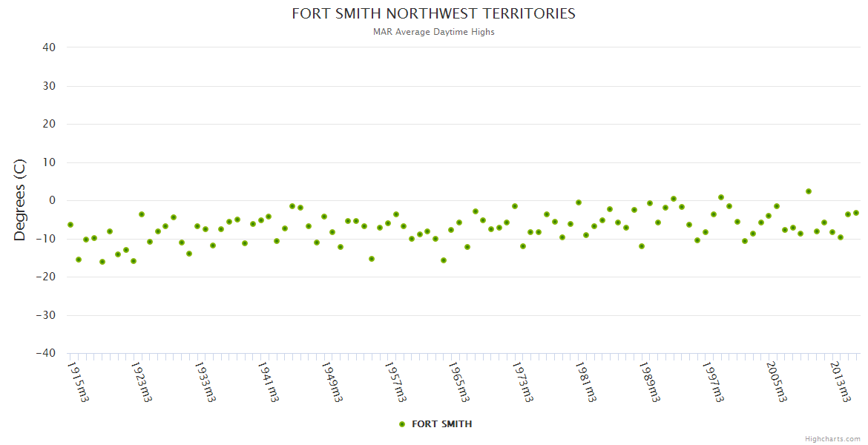This screenshot has width=868, height=445.
Task: Click the Degrees (C) axis title
Action: [20, 200]
